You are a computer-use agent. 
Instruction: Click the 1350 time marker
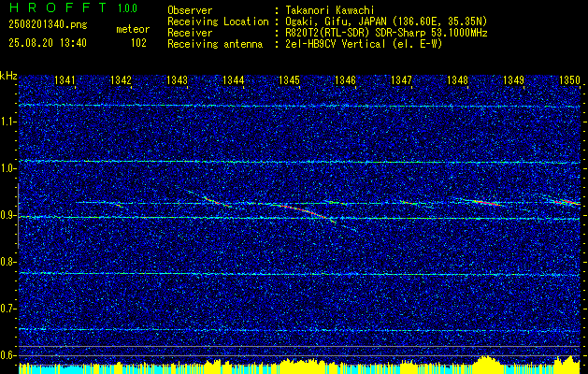point(569,80)
